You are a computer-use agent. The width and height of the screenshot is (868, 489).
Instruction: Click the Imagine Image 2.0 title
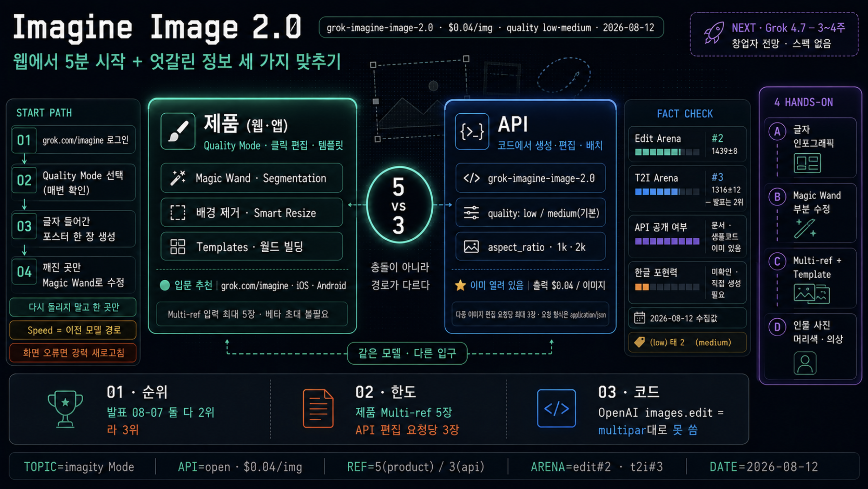[x=157, y=28]
